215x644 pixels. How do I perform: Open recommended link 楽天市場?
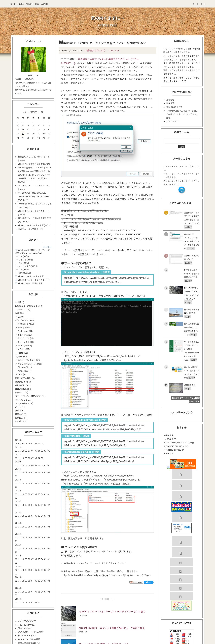click(x=169, y=435)
